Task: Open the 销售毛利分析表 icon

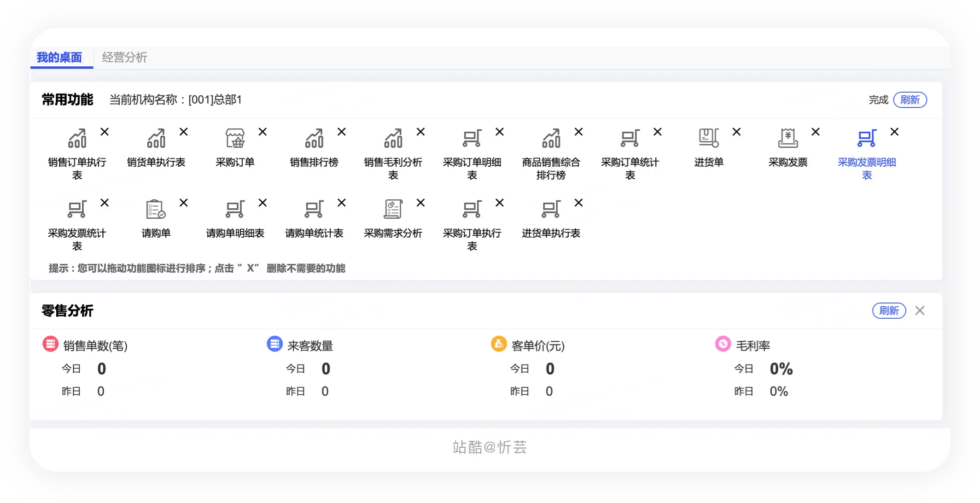Action: point(393,138)
